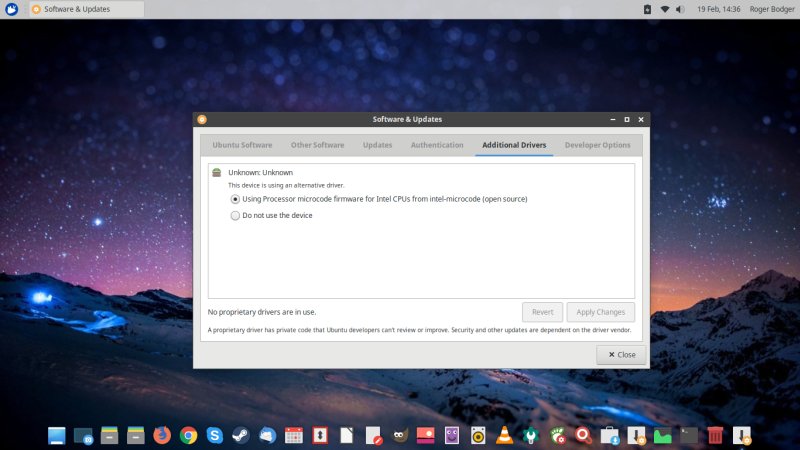800x450 pixels.
Task: Launch Google Chrome from the dock
Action: (188, 435)
